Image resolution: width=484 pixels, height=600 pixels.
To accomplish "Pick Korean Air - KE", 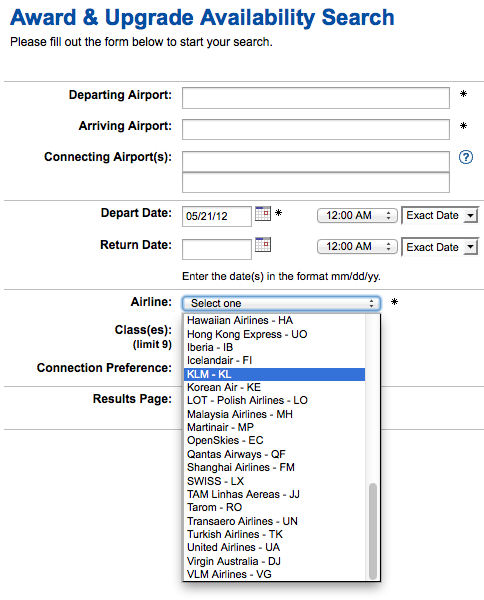I will coord(274,387).
